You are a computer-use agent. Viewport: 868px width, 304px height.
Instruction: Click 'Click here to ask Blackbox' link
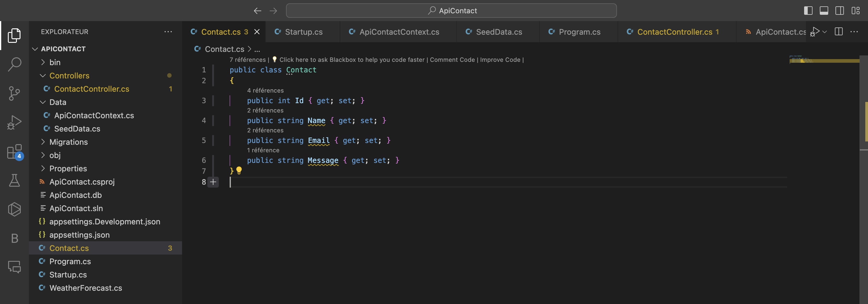point(352,60)
